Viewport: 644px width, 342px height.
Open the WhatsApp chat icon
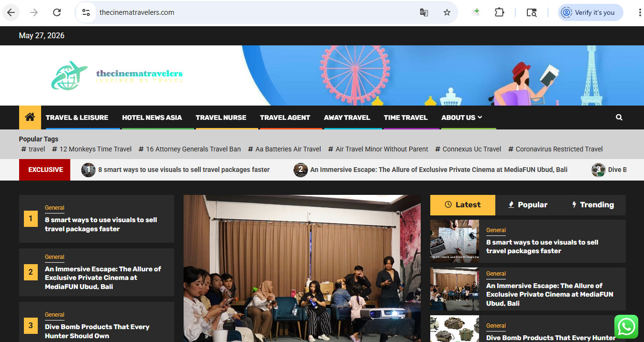[626, 327]
